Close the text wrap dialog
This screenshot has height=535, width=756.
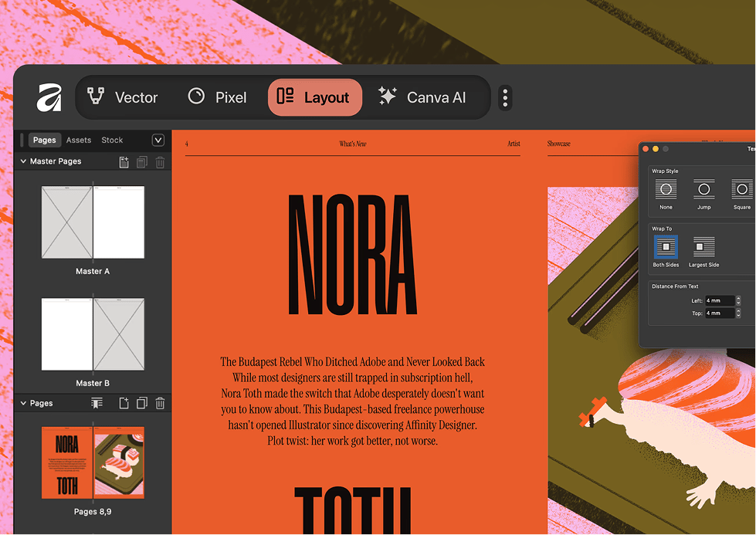click(646, 149)
